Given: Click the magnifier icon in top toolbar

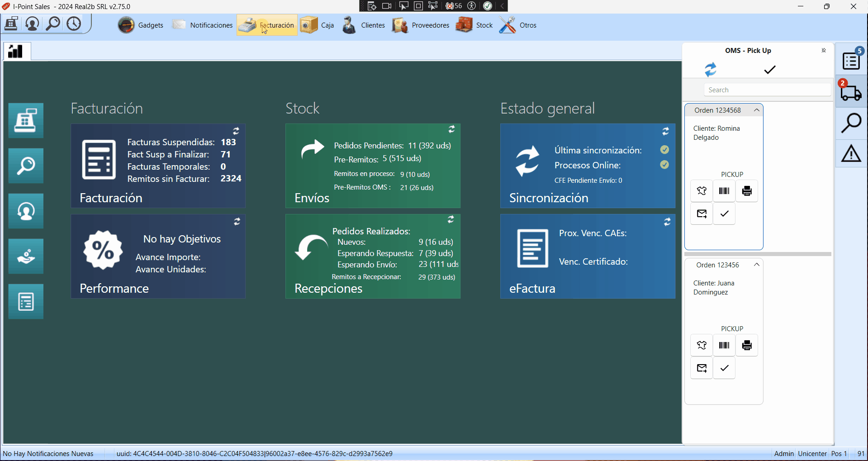Looking at the screenshot, I should pyautogui.click(x=53, y=24).
